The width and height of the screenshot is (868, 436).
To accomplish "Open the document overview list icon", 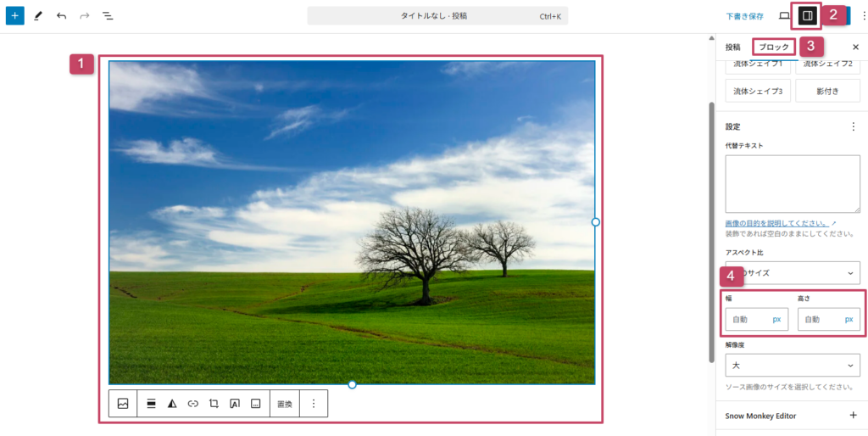I will [108, 16].
